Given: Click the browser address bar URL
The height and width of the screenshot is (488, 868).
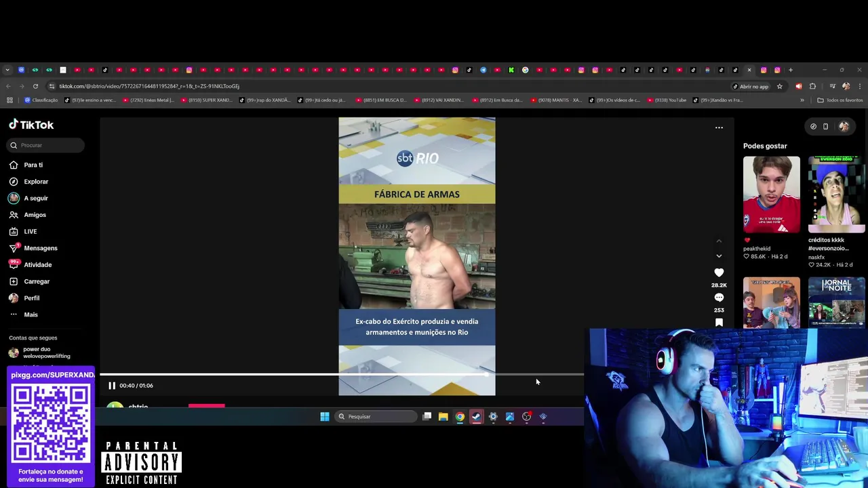Looking at the screenshot, I should (x=149, y=86).
